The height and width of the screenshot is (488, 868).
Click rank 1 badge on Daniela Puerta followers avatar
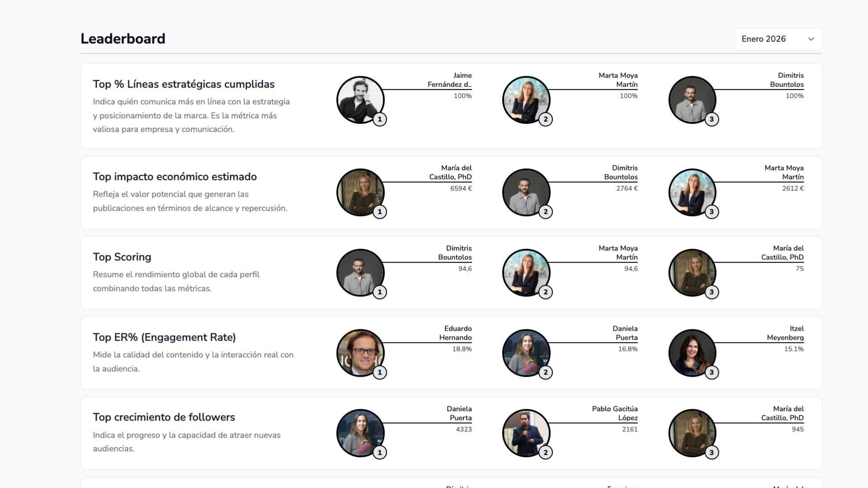tap(380, 452)
